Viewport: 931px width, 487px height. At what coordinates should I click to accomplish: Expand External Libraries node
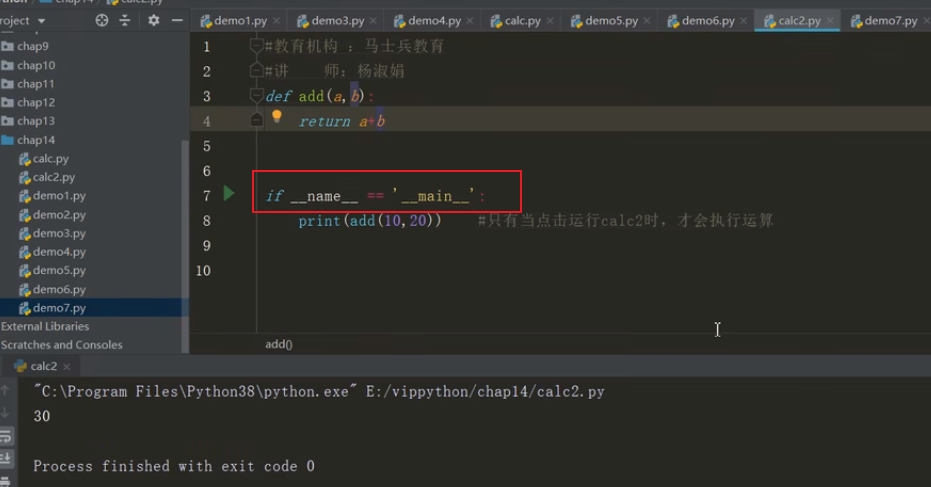[x=45, y=326]
